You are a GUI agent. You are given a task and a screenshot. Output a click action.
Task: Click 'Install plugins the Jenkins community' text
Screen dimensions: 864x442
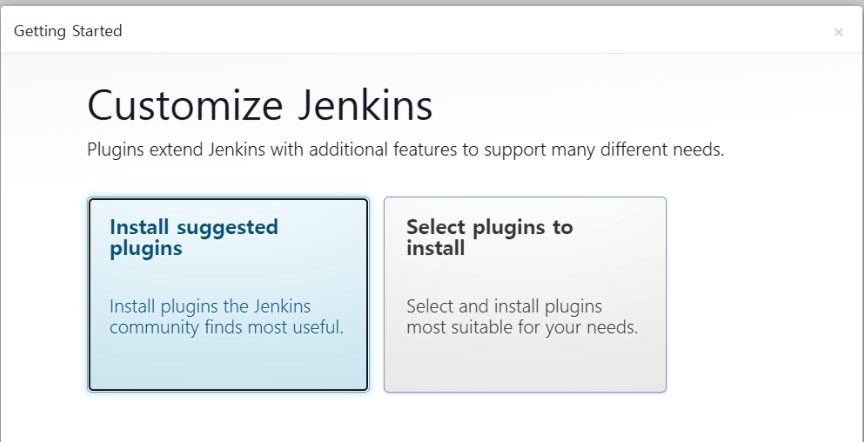pos(226,317)
